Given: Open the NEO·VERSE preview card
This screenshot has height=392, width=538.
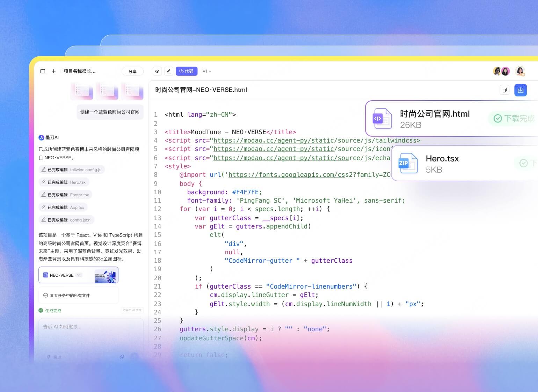Looking at the screenshot, I should [79, 275].
